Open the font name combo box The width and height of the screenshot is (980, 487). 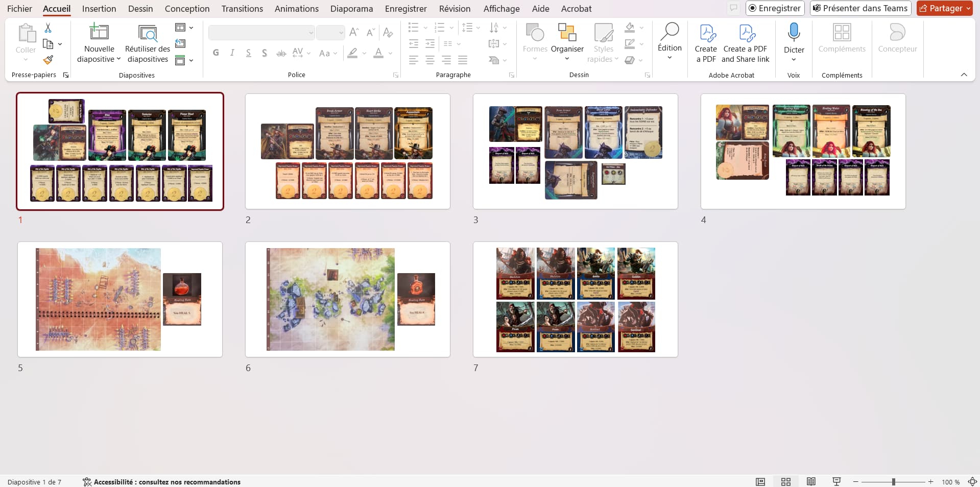[261, 33]
